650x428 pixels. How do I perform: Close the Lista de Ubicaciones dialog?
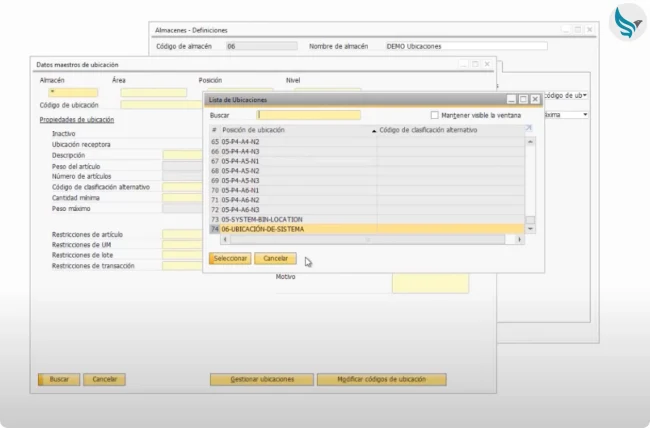tap(535, 100)
